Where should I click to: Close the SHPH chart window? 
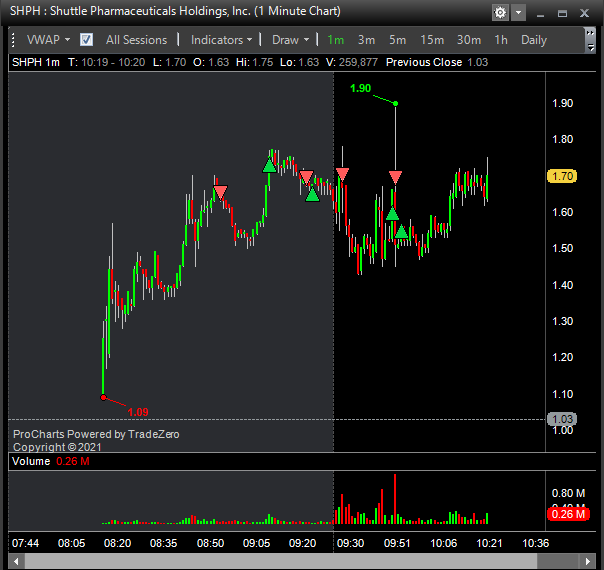[584, 13]
